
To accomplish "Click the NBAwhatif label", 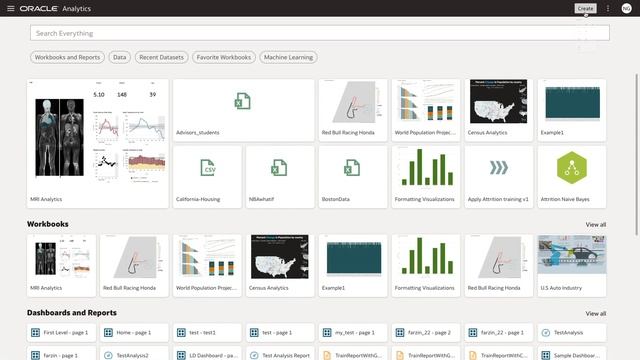I will 261,199.
